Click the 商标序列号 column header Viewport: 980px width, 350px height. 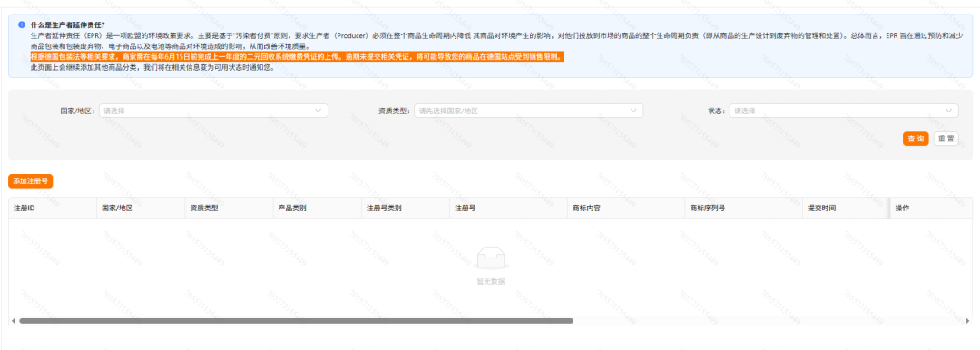(743, 209)
